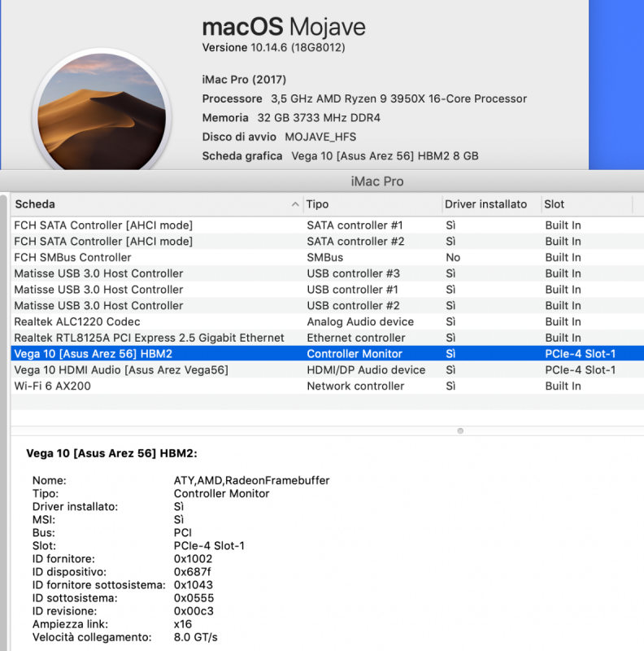Click the Velocità collegamento value 8.0 GT/s

(195, 637)
